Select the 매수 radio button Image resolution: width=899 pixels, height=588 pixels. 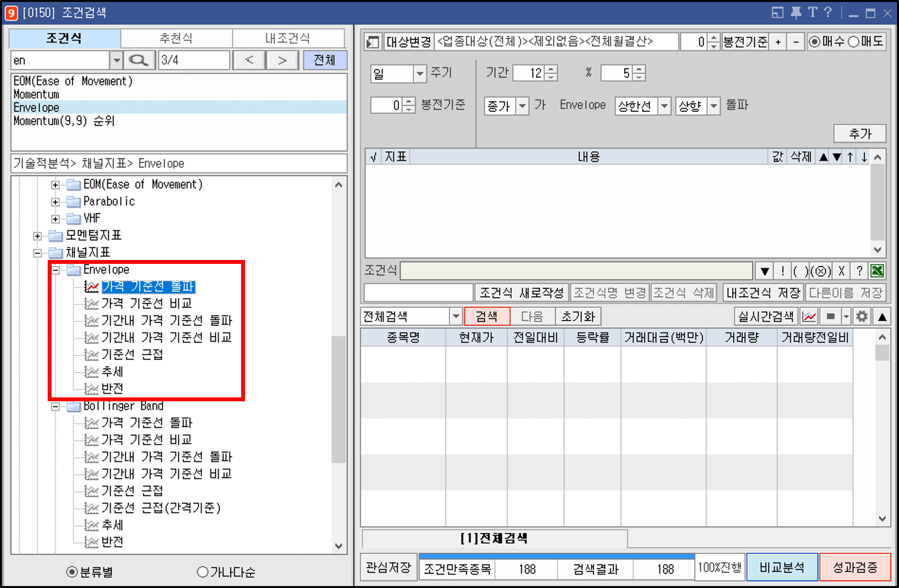815,42
